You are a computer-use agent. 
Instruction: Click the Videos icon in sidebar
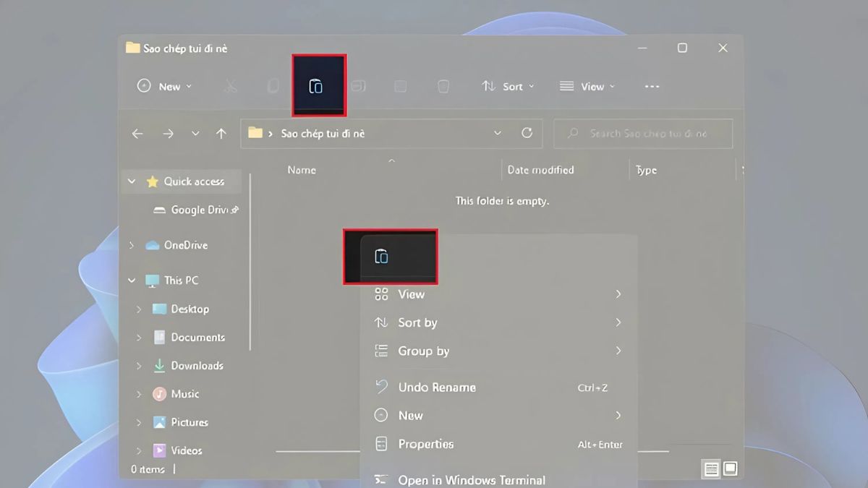point(159,450)
